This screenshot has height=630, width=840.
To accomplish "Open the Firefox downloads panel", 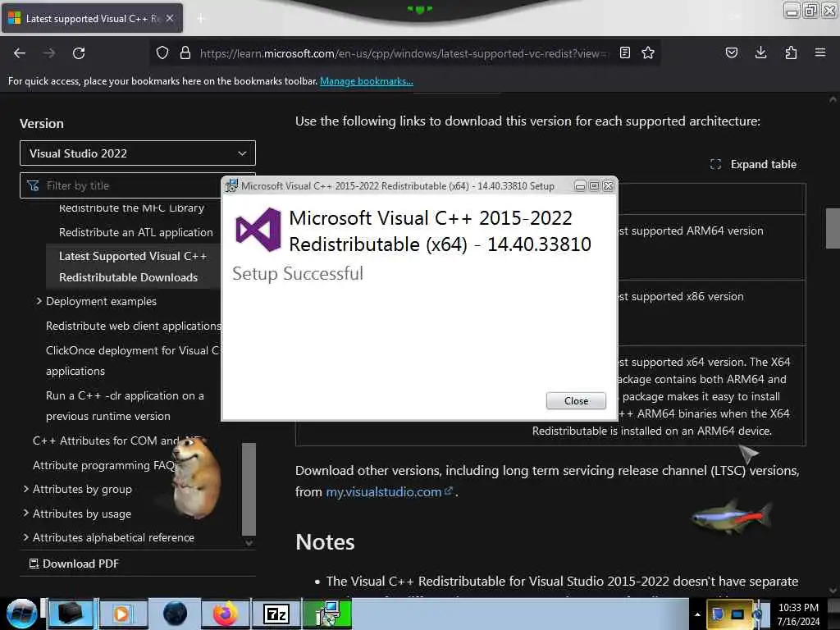I will tap(760, 53).
